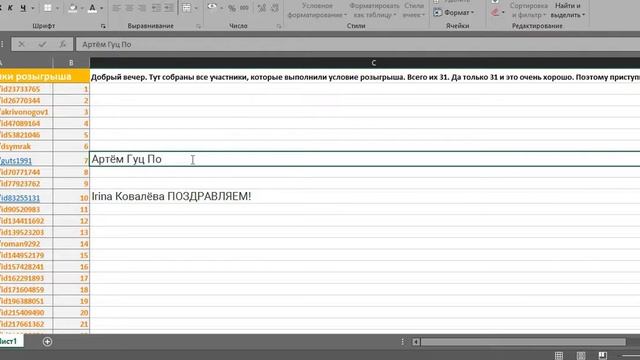Apply cell borders with the Borders icon
This screenshot has height=360, width=640.
[48, 8]
